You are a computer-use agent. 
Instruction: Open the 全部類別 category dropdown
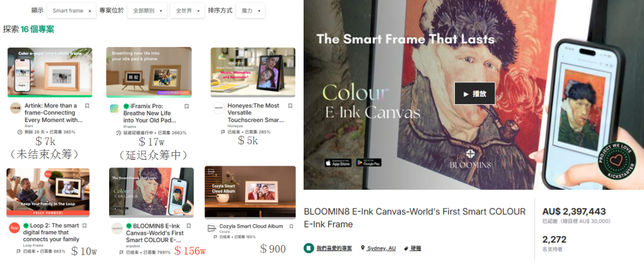click(x=147, y=11)
